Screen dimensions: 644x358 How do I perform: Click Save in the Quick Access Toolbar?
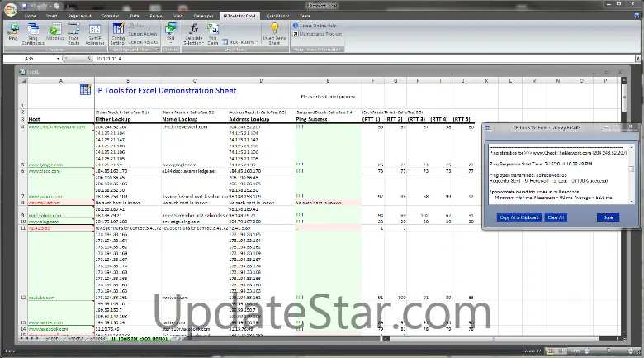25,6
